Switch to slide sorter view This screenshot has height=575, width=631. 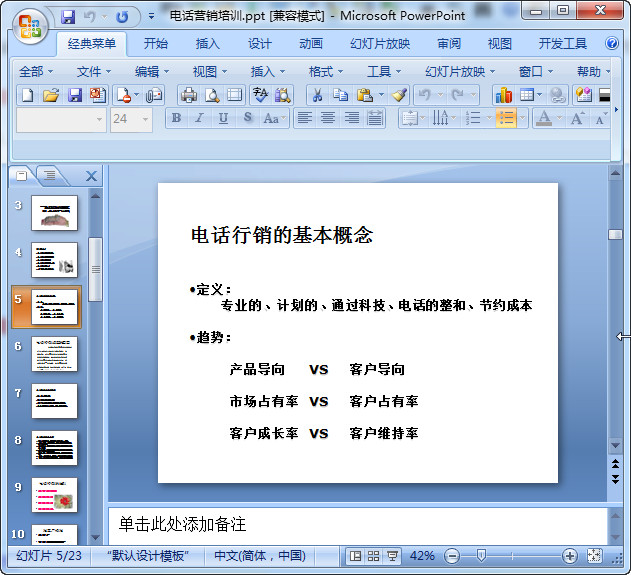tap(373, 556)
